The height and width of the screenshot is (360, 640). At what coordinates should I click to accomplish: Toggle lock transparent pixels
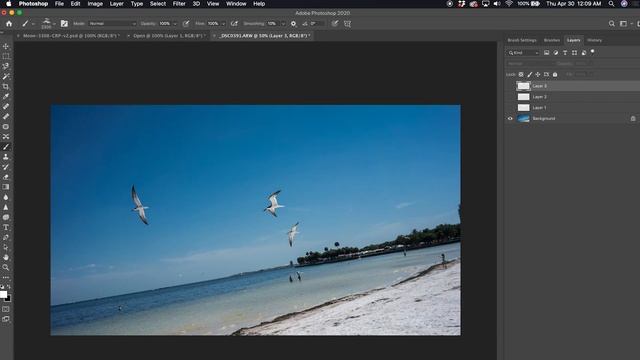521,74
